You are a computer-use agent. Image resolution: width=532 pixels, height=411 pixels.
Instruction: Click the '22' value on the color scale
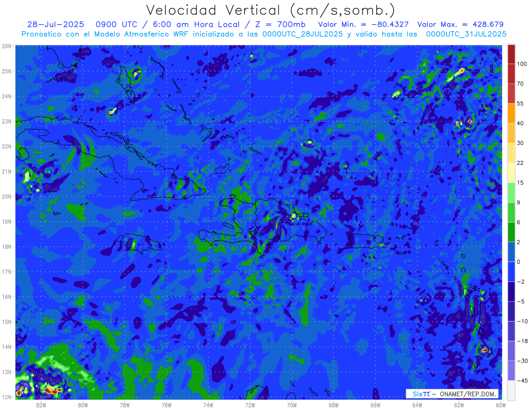click(520, 162)
